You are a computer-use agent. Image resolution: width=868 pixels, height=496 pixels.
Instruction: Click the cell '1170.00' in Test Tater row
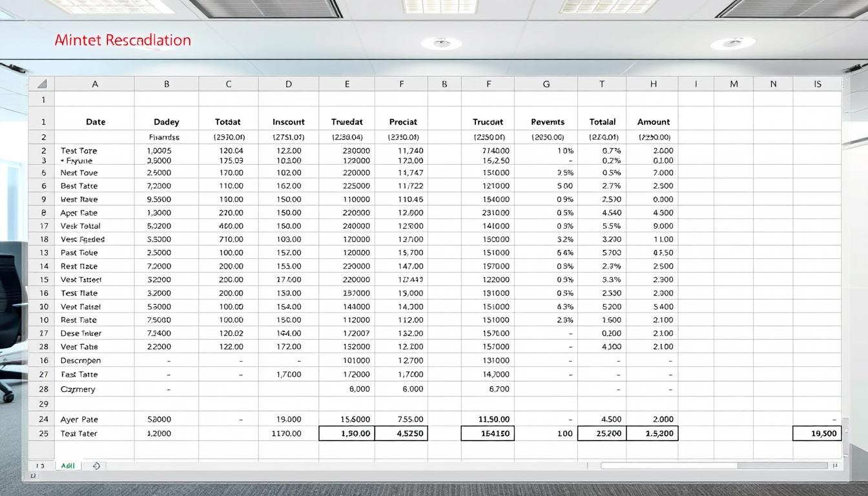point(289,433)
